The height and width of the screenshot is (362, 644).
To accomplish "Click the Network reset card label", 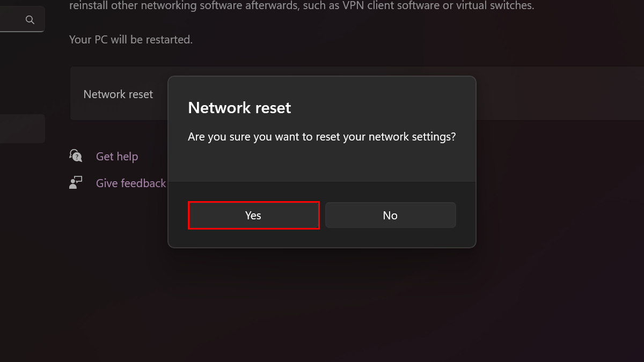I will tap(118, 94).
